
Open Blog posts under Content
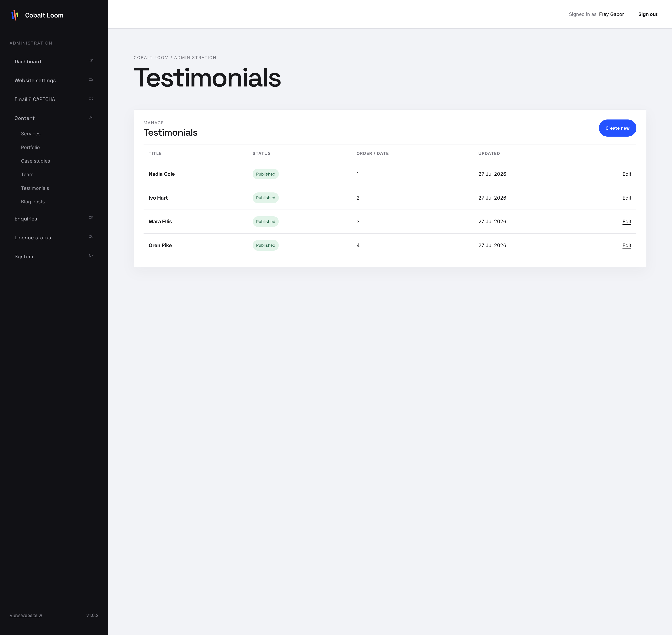pos(33,202)
